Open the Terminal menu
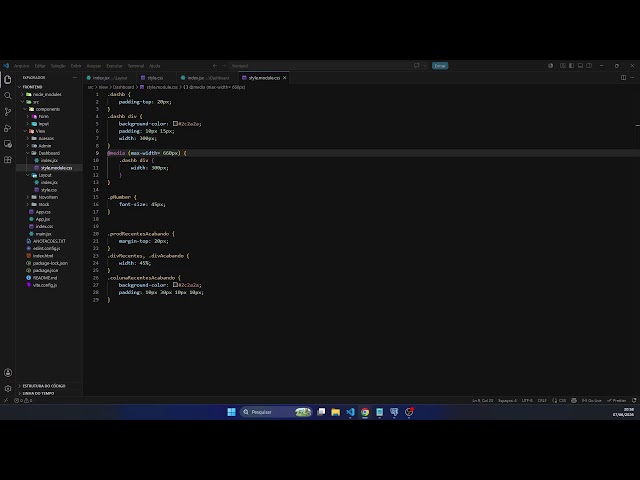640x480 pixels. coord(136,66)
